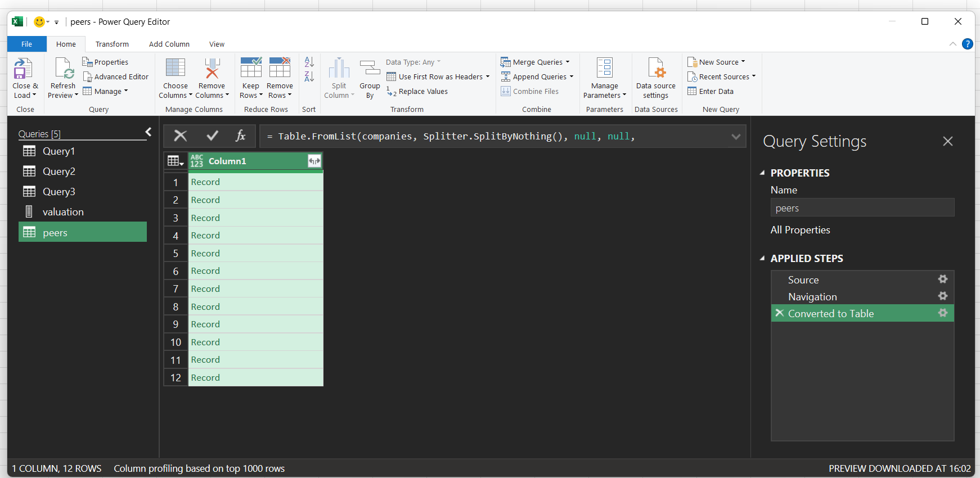Click Choose Columns icon
980x478 pixels.
175,67
